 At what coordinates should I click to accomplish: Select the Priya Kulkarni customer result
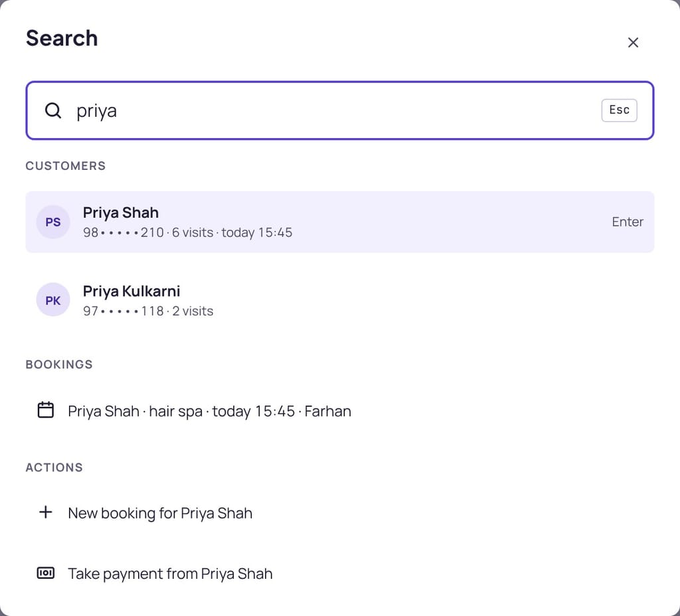click(x=339, y=300)
